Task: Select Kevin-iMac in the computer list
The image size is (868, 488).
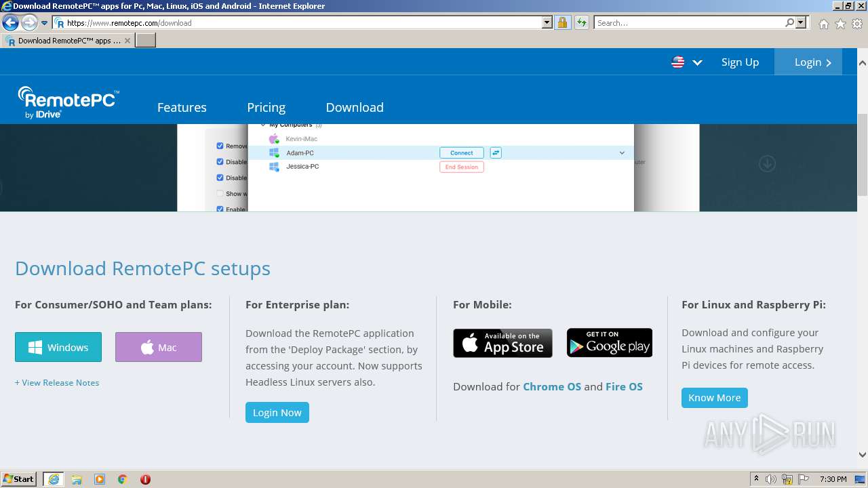Action: point(301,139)
